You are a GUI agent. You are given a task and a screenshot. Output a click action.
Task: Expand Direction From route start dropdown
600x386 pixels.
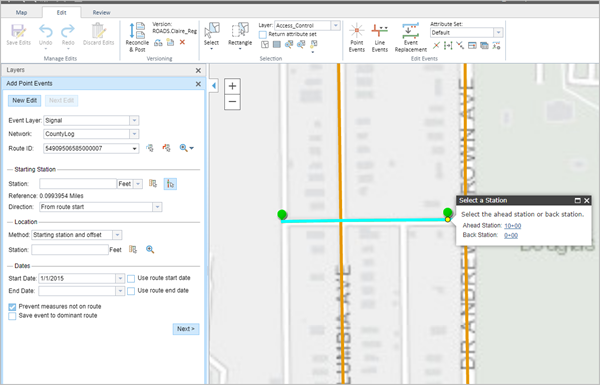[x=157, y=207]
